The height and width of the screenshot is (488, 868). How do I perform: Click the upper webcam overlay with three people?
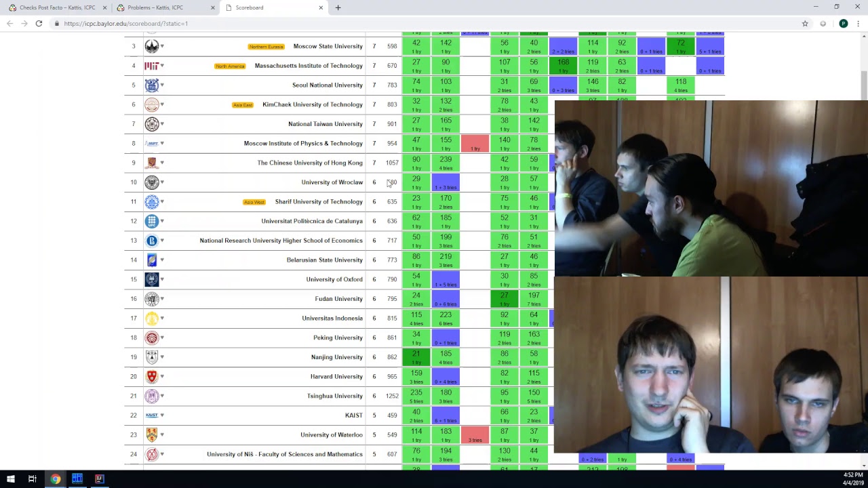711,188
